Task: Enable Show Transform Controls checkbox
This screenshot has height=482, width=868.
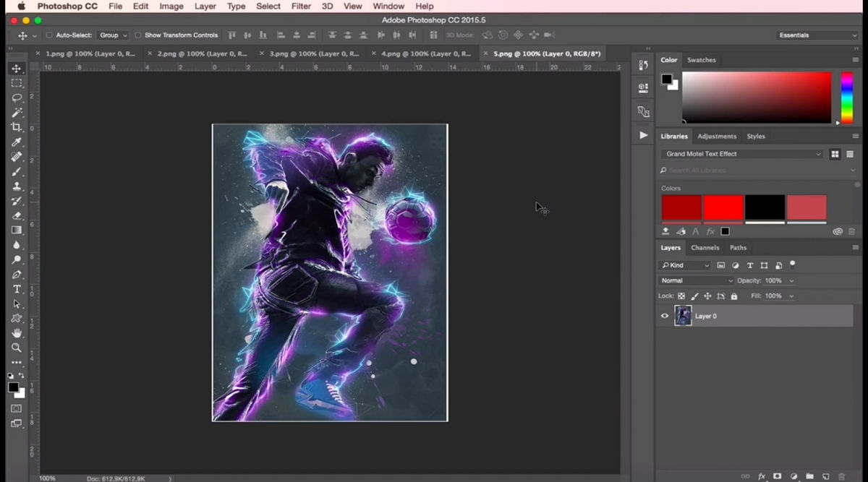Action: click(137, 35)
